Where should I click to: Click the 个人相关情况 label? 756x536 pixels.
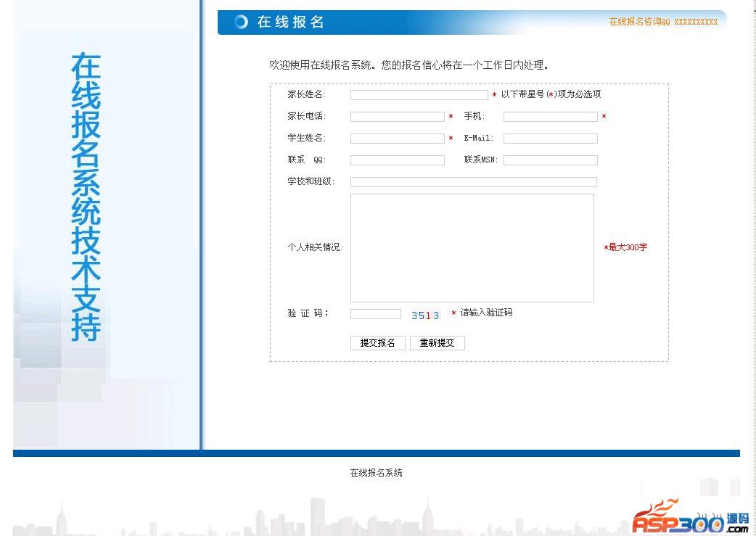coord(316,247)
